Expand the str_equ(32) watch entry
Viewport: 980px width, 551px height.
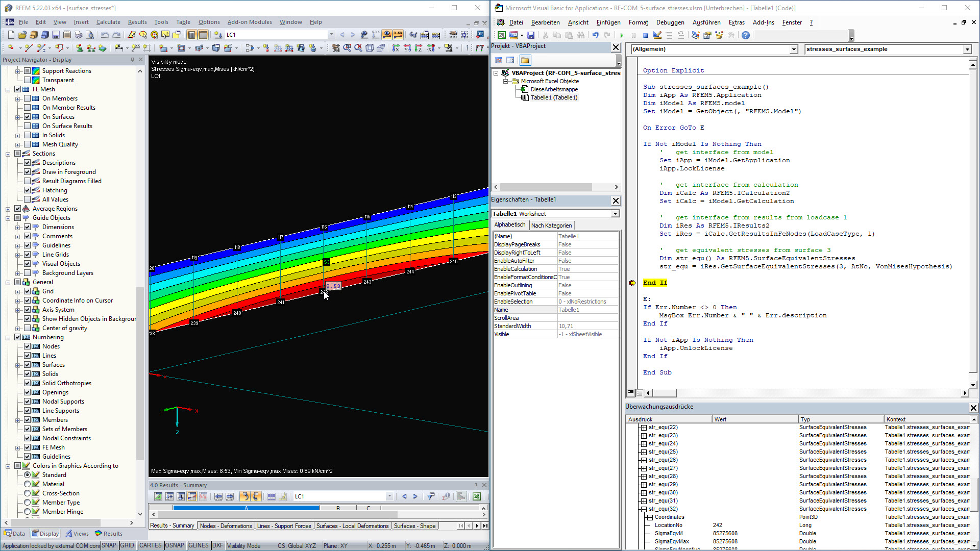(x=643, y=509)
